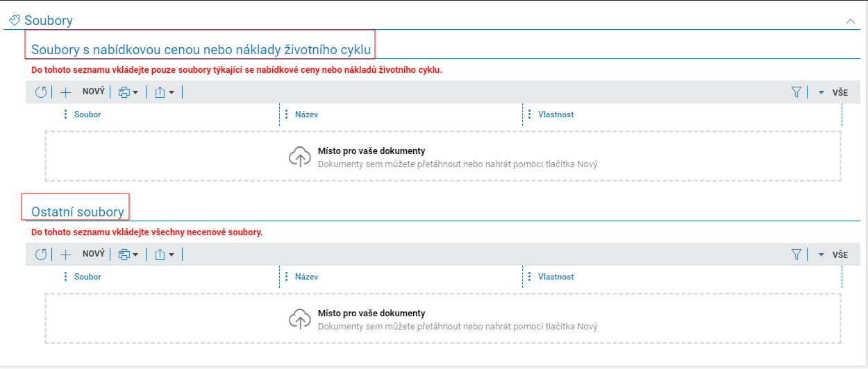
Task: Click plus icon in Ostatní soubory toolbar
Action: [66, 255]
